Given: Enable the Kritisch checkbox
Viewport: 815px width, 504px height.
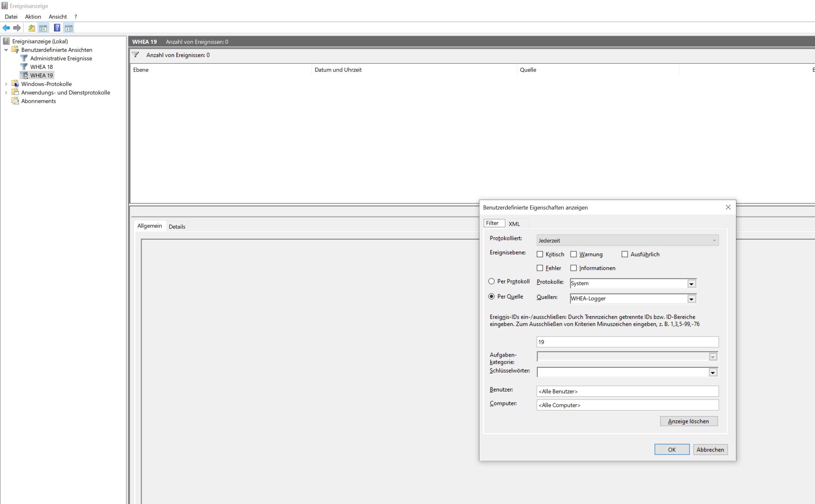Looking at the screenshot, I should (x=540, y=254).
